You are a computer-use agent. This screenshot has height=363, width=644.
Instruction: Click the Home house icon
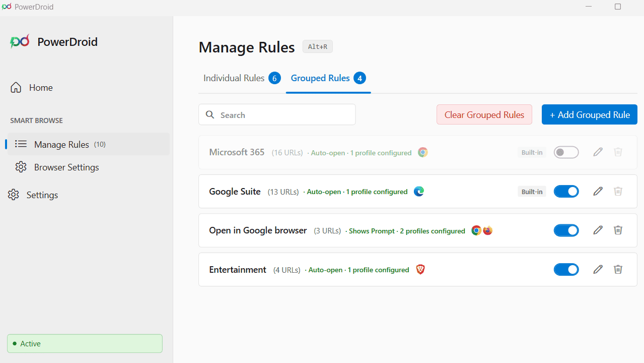(x=16, y=88)
